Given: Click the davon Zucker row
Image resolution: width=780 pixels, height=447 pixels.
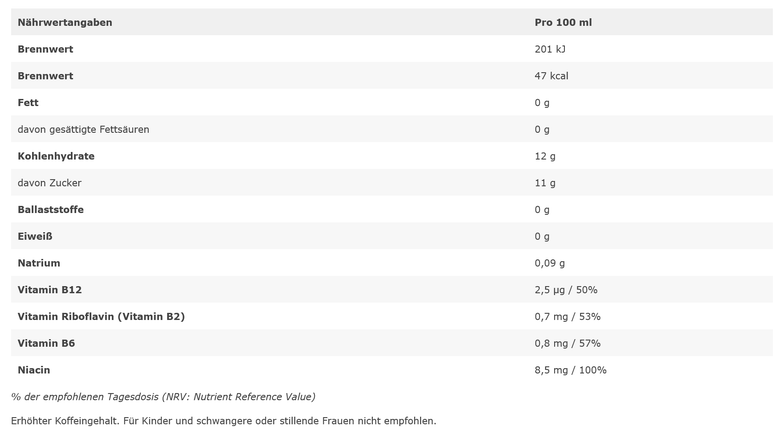Looking at the screenshot, I should [392, 183].
